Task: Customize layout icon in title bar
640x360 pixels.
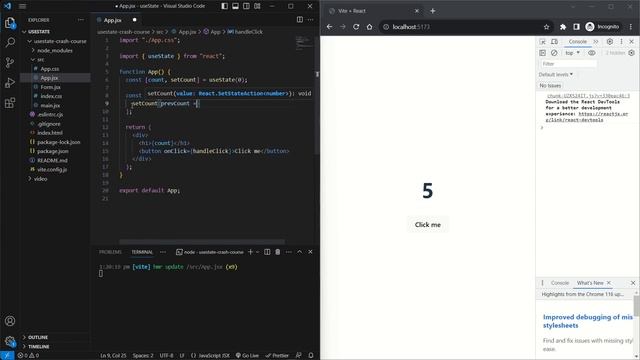Action: coord(257,6)
